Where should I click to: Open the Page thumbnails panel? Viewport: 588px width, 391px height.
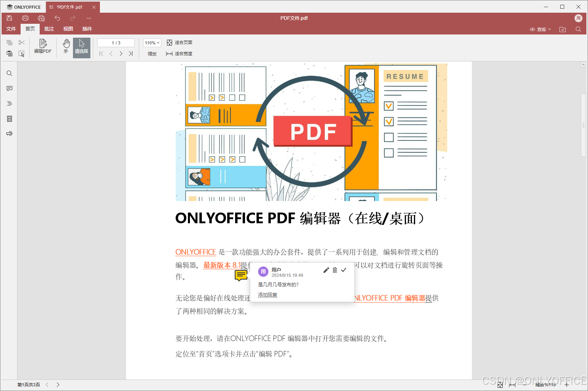click(10, 119)
